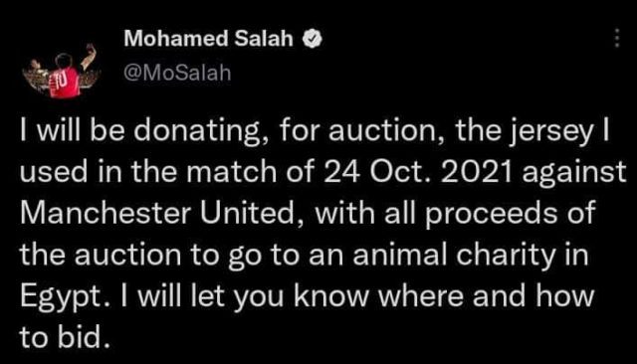Click the phrase "where and how"
The height and width of the screenshot is (364, 637).
pyautogui.click(x=487, y=296)
